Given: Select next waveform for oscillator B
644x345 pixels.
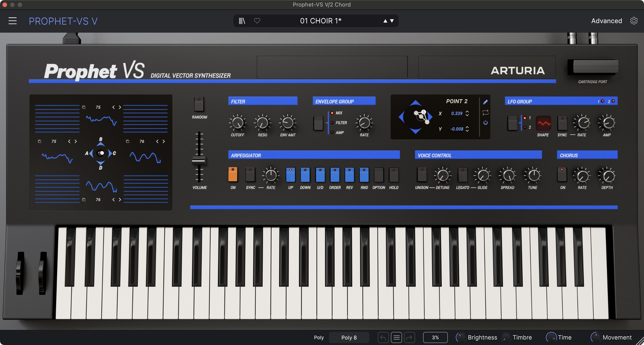Looking at the screenshot, I should (x=120, y=107).
